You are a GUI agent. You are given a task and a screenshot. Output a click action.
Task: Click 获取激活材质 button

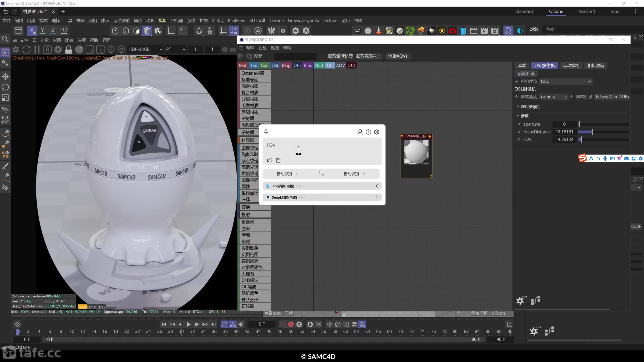pos(340,56)
